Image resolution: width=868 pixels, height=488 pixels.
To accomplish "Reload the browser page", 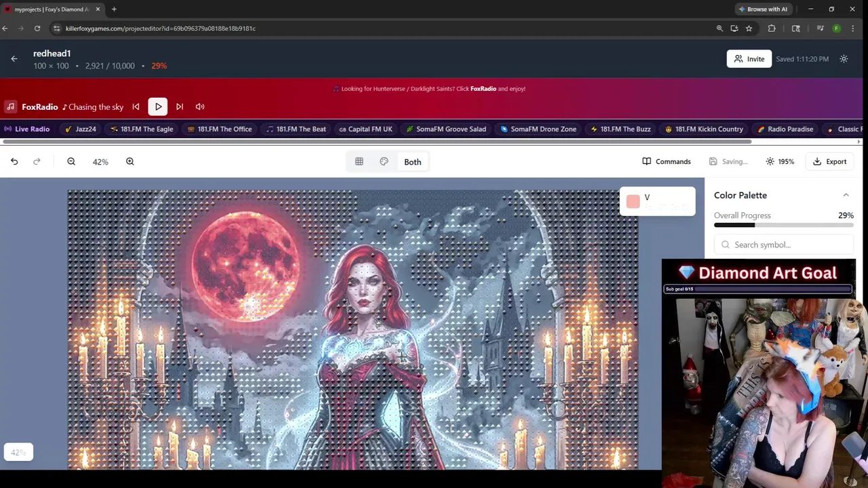I will click(37, 28).
